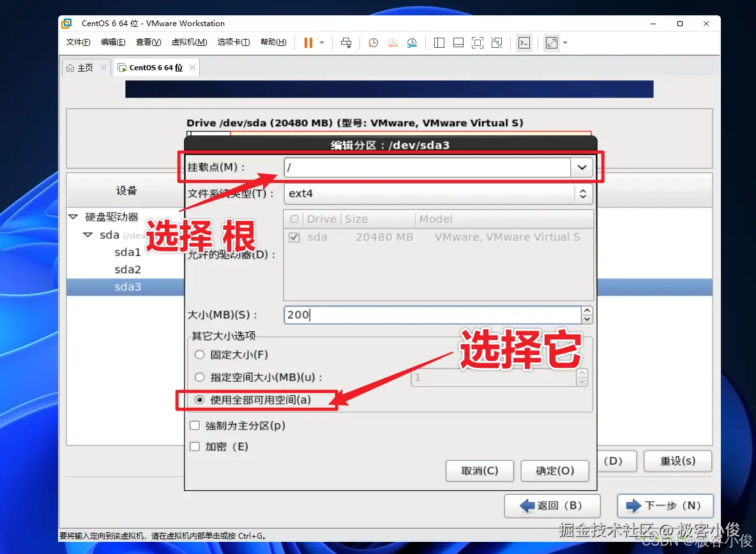This screenshot has height=554, width=756.
Task: Click the 设备 column header
Action: [x=126, y=190]
